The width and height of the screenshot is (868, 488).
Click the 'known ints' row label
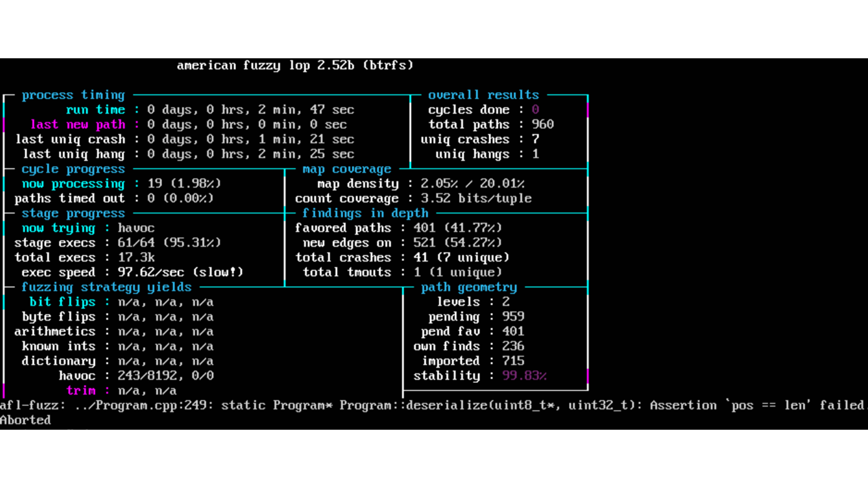click(x=59, y=346)
